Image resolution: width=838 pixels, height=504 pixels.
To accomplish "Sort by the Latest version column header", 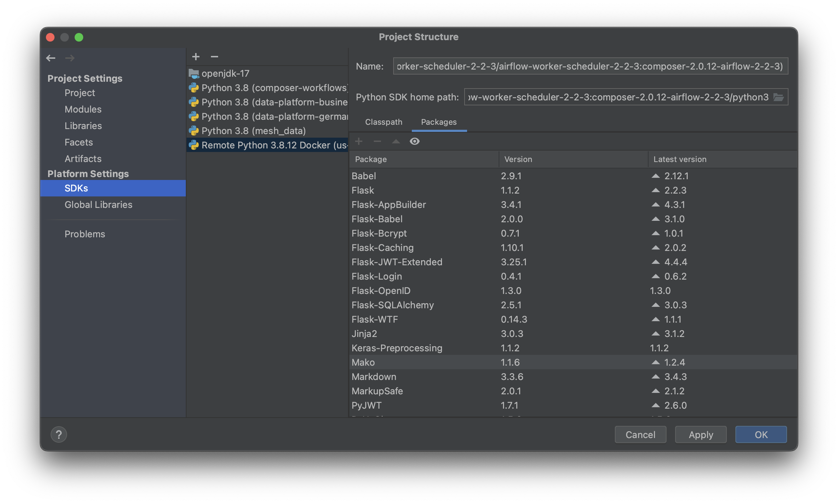I will pyautogui.click(x=680, y=159).
